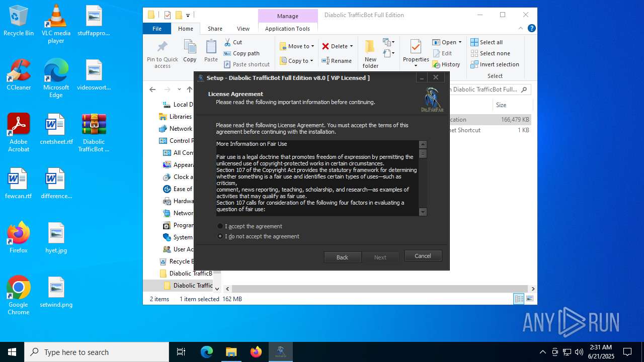Click Paste shortcut in the ribbon
This screenshot has height=362, width=644.
point(247,64)
